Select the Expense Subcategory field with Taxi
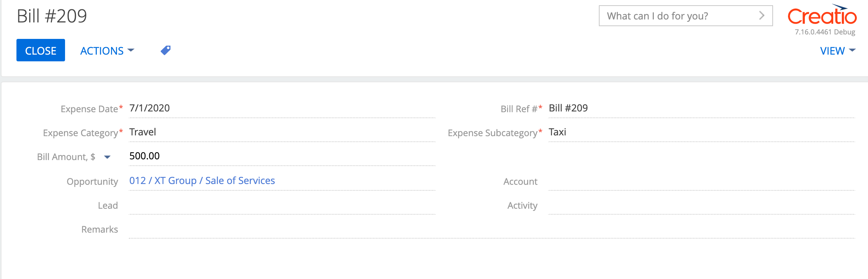This screenshot has height=279, width=868. [701, 132]
